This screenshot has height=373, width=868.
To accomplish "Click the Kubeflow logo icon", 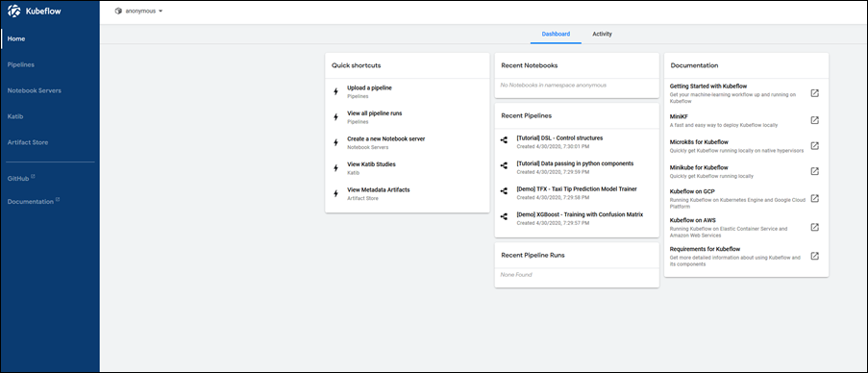I will (13, 11).
